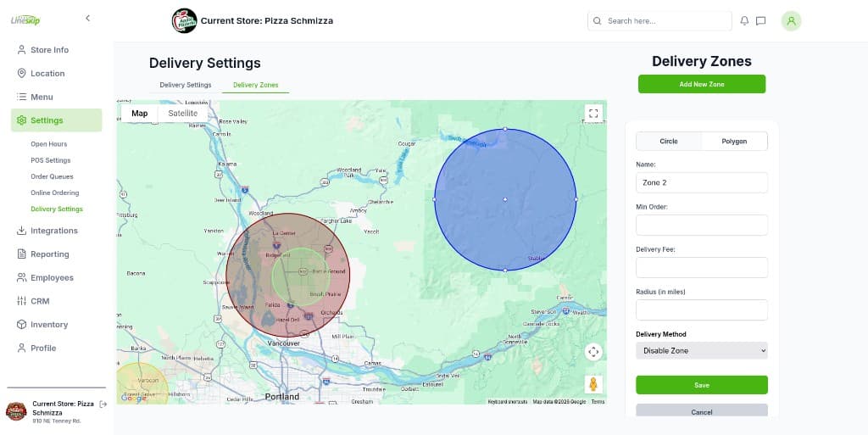Click the logout icon beside Current Store
Screen dimensions: 868x435
[103, 404]
